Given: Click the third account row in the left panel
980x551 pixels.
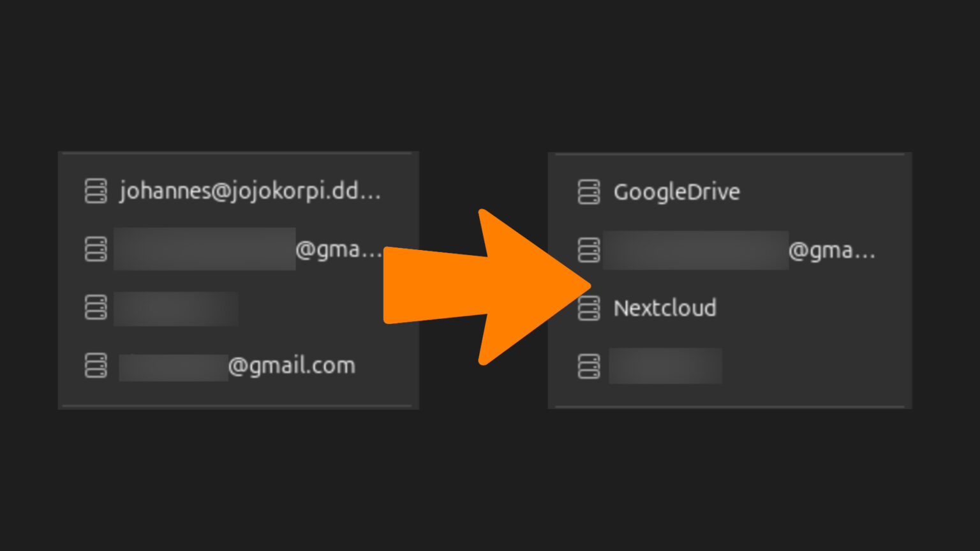Looking at the screenshot, I should point(175,307).
